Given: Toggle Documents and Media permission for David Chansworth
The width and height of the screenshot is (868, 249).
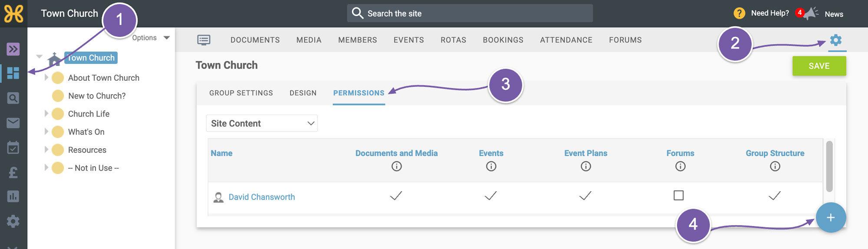Looking at the screenshot, I should (396, 196).
